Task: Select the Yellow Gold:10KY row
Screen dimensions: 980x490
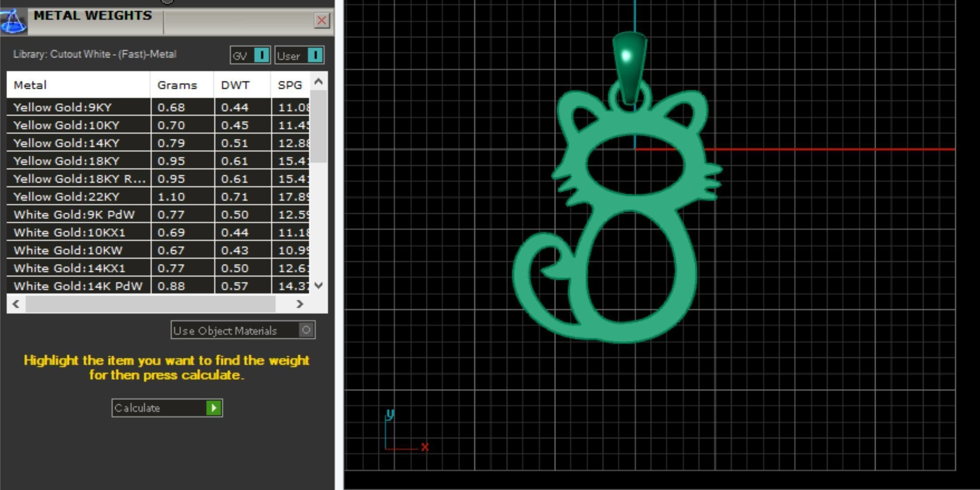Action: (x=158, y=125)
